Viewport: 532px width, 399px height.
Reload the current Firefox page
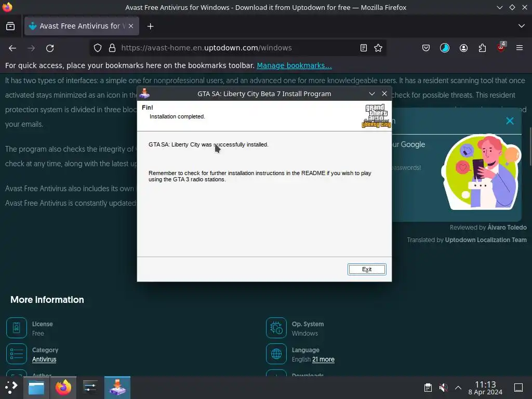[x=50, y=48]
